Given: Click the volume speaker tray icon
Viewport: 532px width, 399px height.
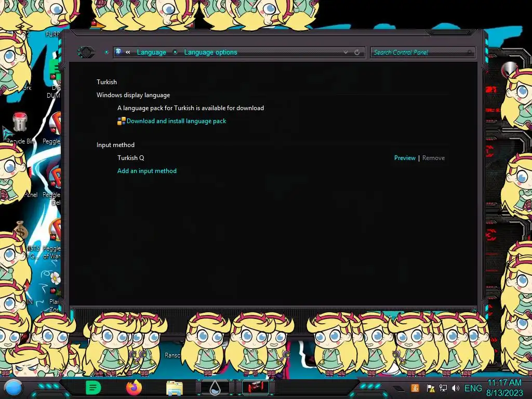Looking at the screenshot, I should 456,388.
